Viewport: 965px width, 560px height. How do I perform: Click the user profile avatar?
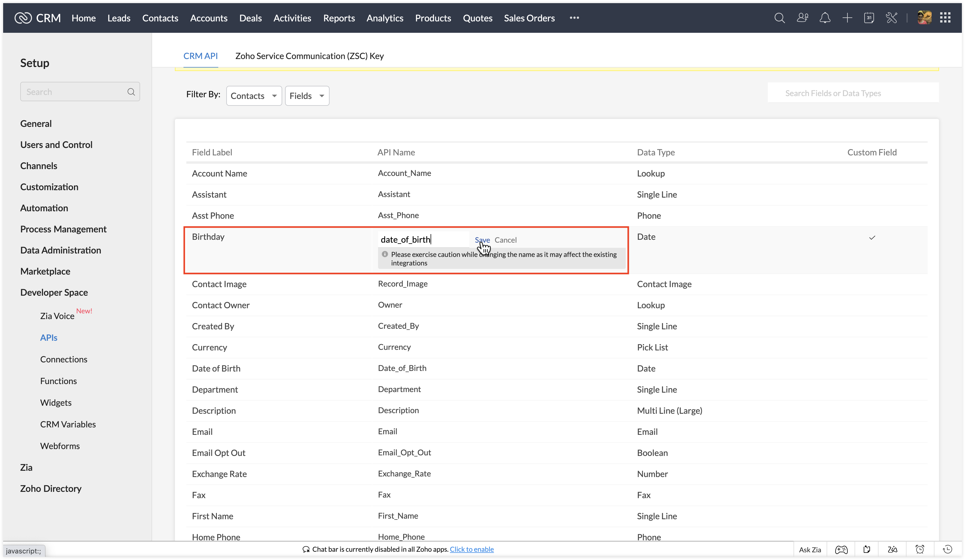924,18
